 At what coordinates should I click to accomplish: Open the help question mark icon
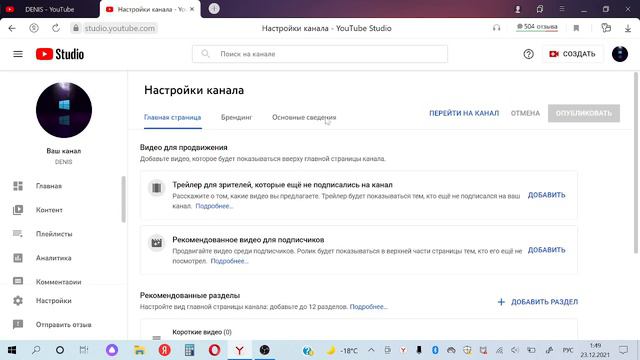pyautogui.click(x=528, y=54)
